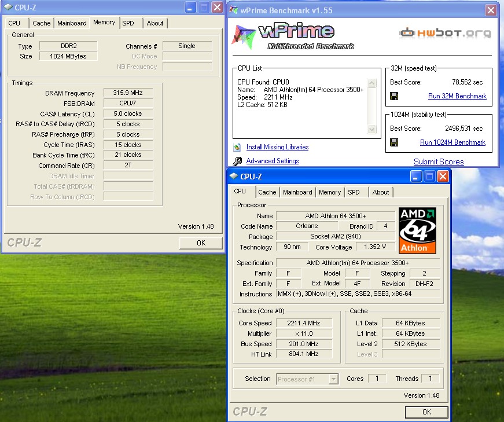This screenshot has height=422, width=504.
Task: Click the Command Rate 2T field
Action: tap(128, 165)
